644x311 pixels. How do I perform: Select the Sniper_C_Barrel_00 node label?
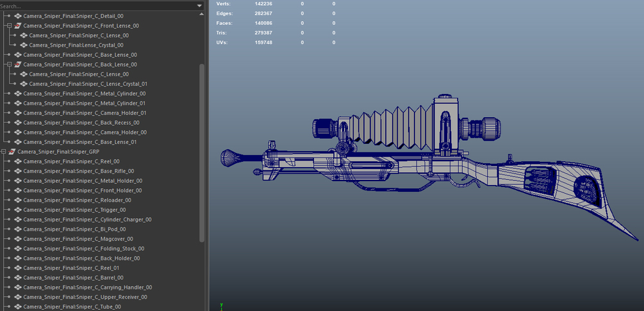73,278
